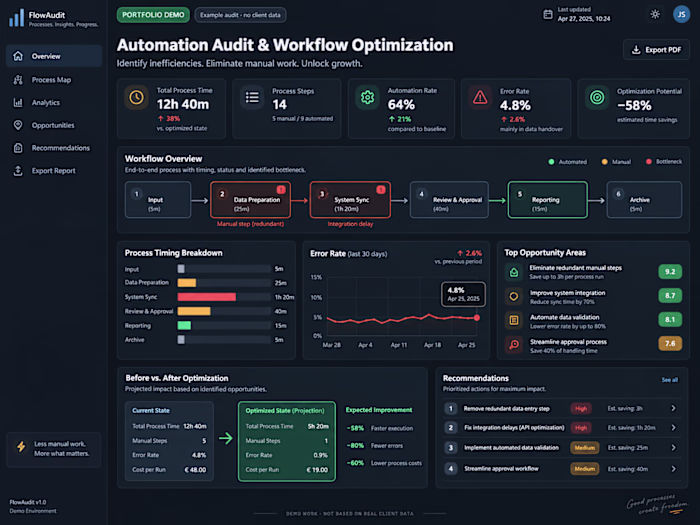The height and width of the screenshot is (525, 700).
Task: Expand the Fix integration delays row chevron
Action: [673, 428]
